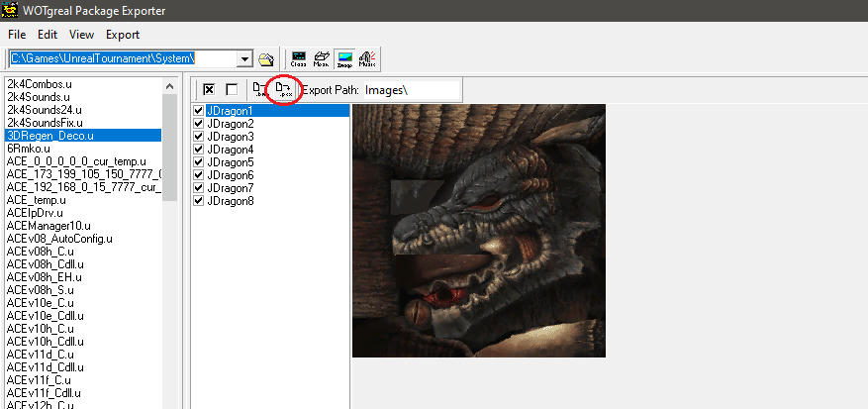Select ACEIpDrv.u package

[x=35, y=213]
